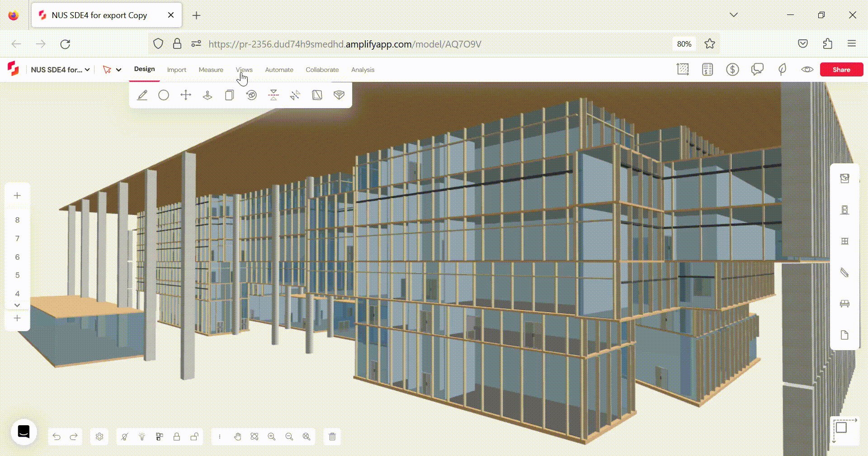The image size is (868, 456).
Task: Redo the last action
Action: (x=74, y=437)
